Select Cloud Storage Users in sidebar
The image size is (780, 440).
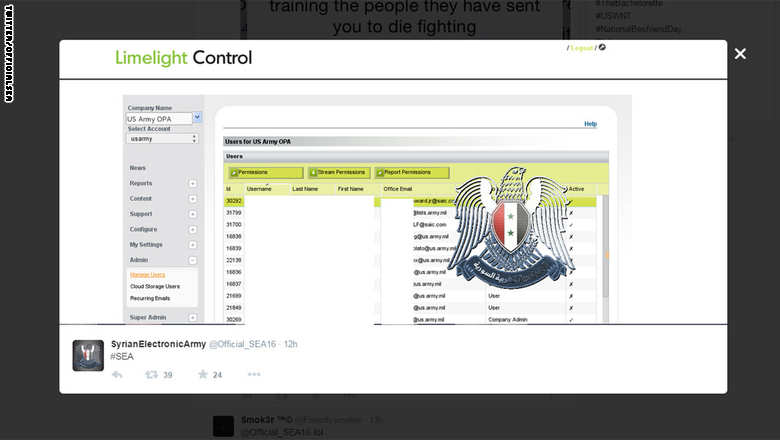(154, 286)
